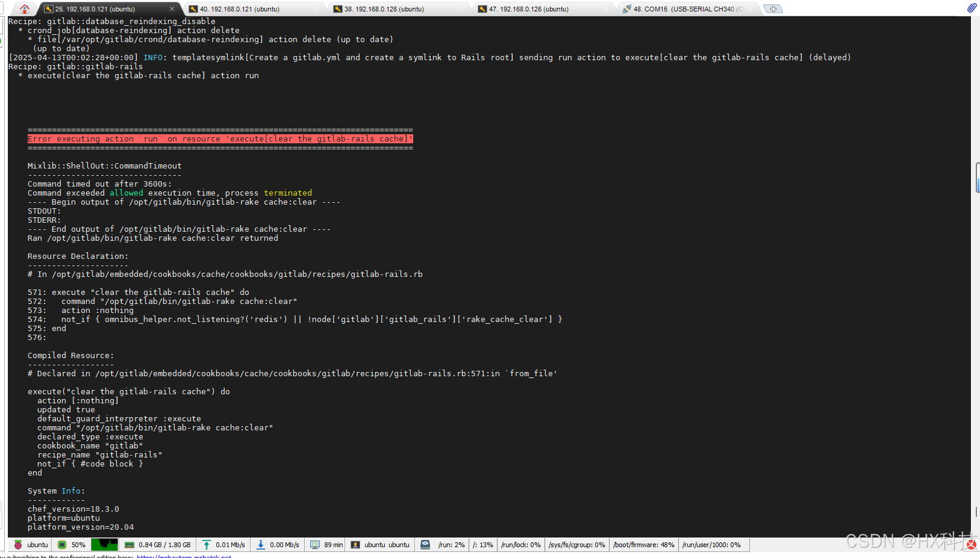Click the '/: 13%' disk status entry
This screenshot has width=980, height=558.
pos(483,545)
